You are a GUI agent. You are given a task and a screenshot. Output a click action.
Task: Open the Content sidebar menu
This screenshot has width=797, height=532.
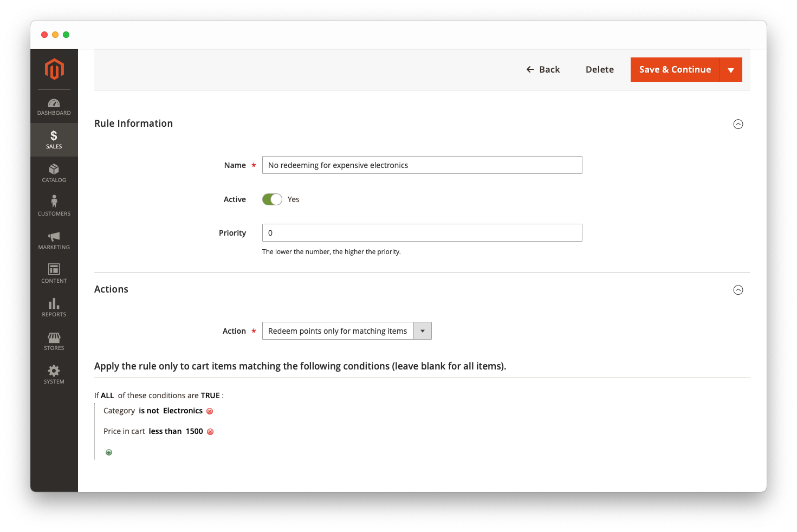click(54, 273)
